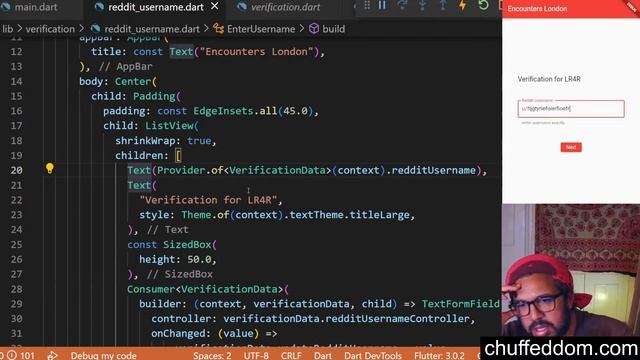The image size is (640, 360).
Task: Pause the debug session
Action: coord(382,5)
